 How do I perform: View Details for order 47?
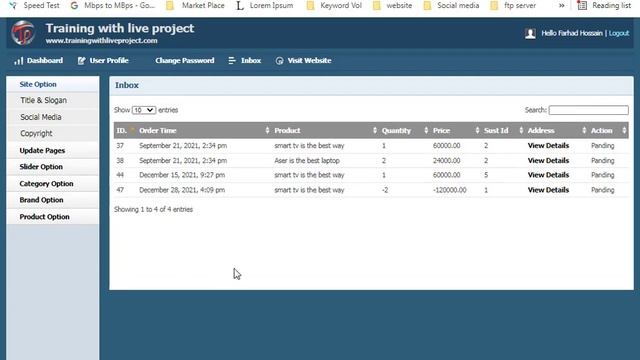[x=548, y=190]
